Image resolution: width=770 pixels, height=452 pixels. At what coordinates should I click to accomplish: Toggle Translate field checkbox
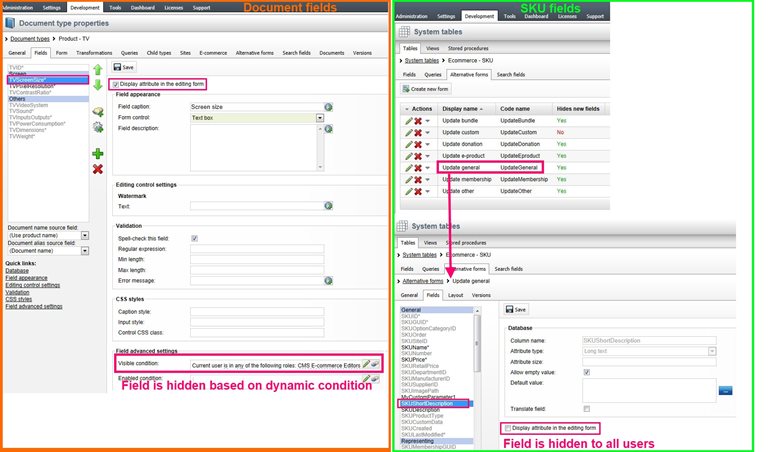pos(586,409)
